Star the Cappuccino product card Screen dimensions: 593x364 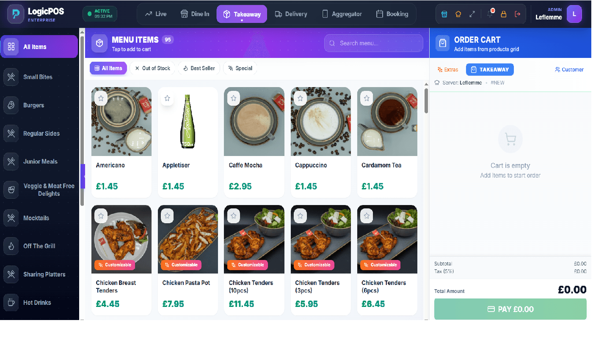point(300,98)
